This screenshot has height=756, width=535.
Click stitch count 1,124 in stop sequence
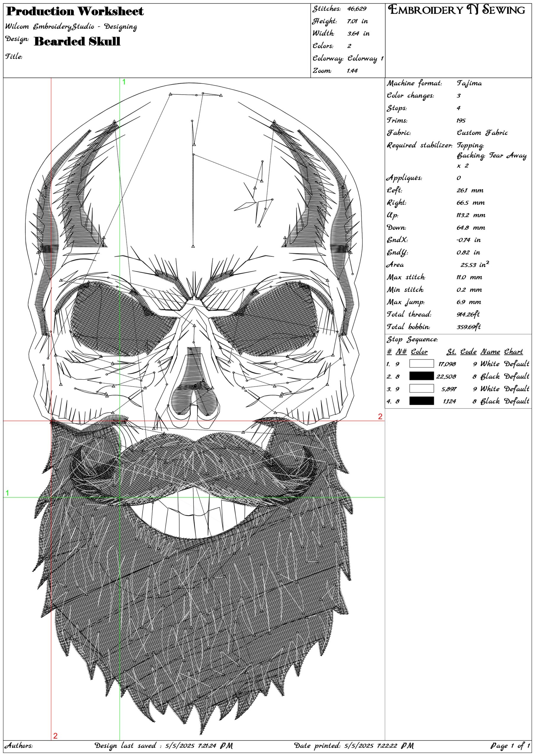(449, 401)
